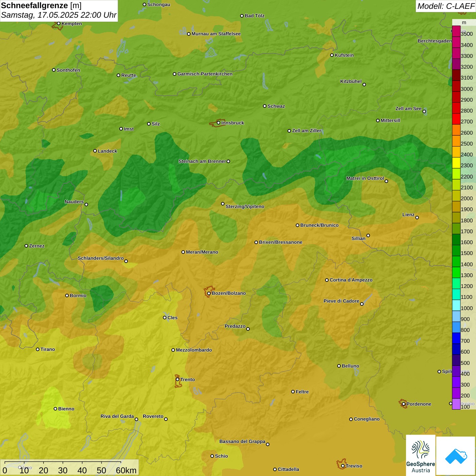Viewport: 476px width, 476px height.
Task: Click the Sterzing/Vipiteno location dot
Action: tap(223, 204)
